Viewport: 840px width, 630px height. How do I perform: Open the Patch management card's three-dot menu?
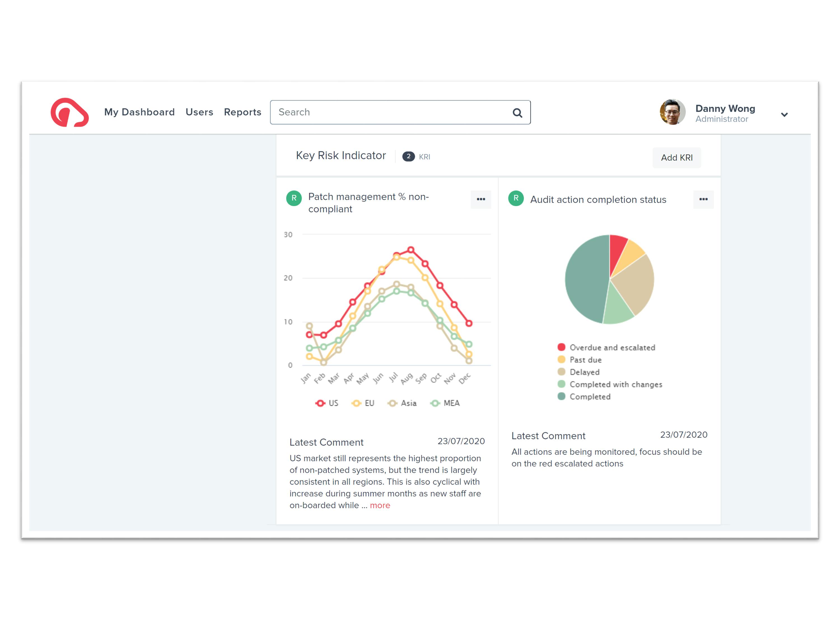pyautogui.click(x=481, y=199)
